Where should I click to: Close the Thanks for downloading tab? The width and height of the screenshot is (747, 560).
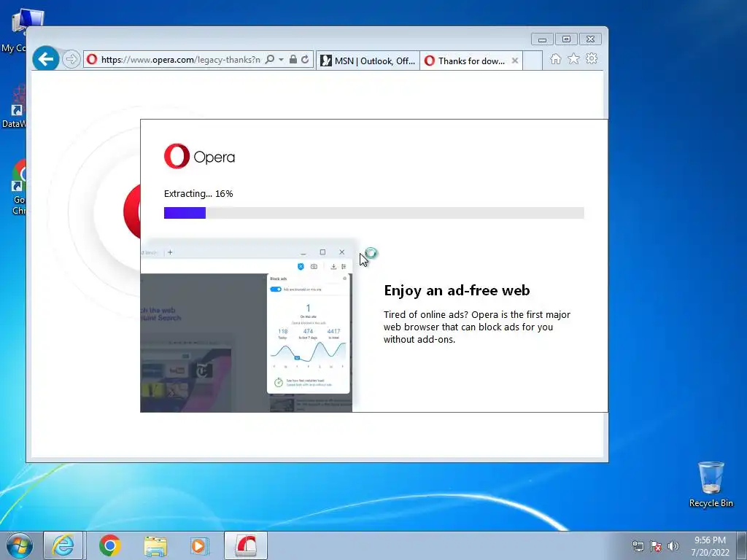[x=514, y=61]
